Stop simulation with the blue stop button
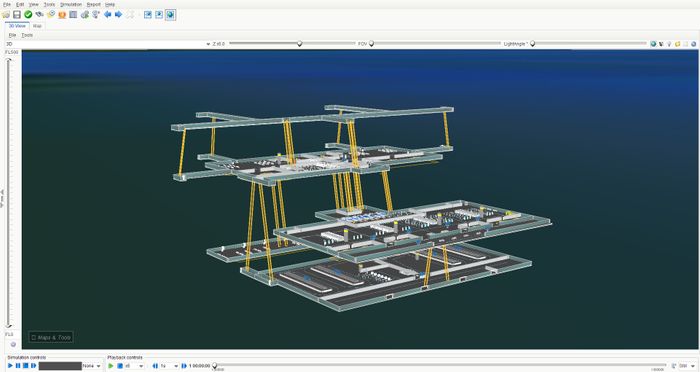The width and height of the screenshot is (700, 372). point(26,366)
